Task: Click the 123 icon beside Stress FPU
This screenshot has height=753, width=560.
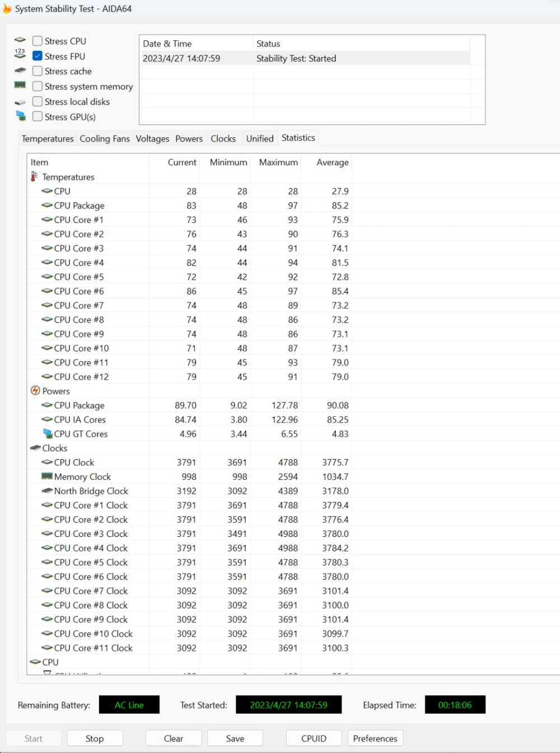Action: [20, 54]
